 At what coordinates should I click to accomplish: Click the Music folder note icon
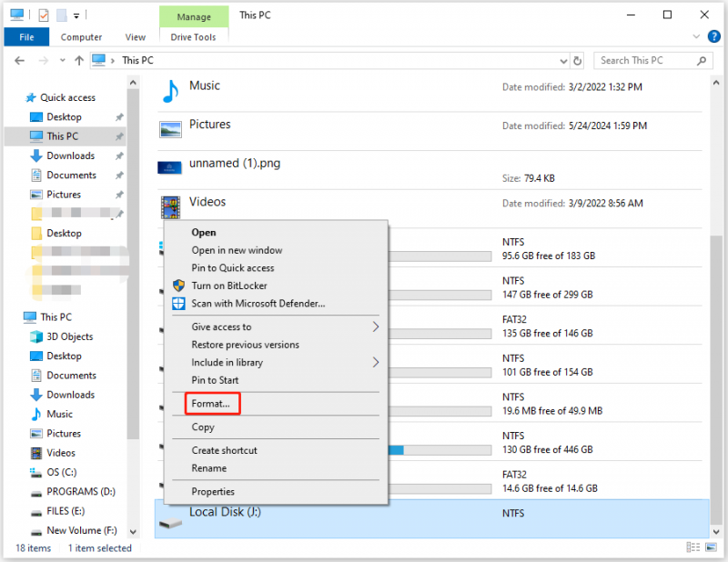click(x=171, y=92)
